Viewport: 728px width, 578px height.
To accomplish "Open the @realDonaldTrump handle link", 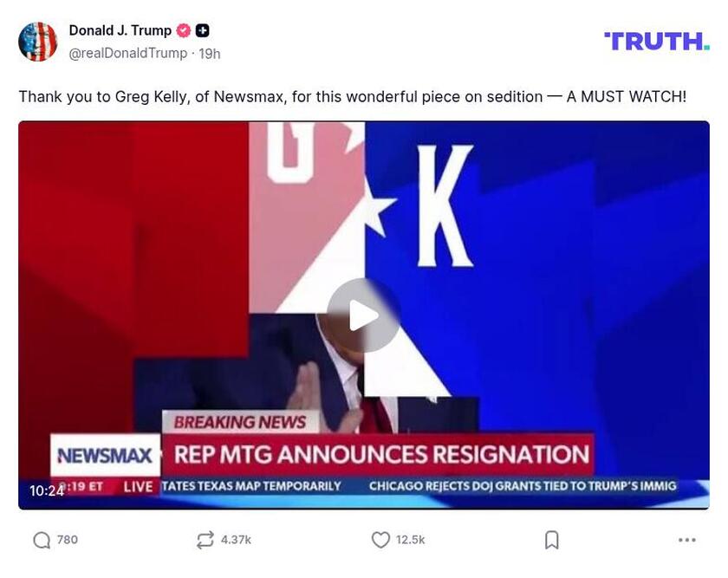I will pos(128,54).
